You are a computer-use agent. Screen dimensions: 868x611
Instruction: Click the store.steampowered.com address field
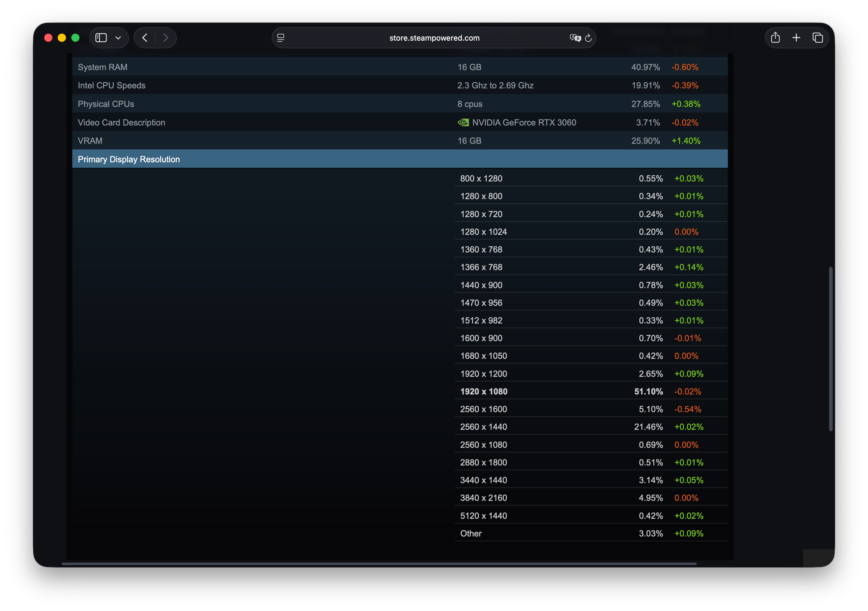coord(434,38)
